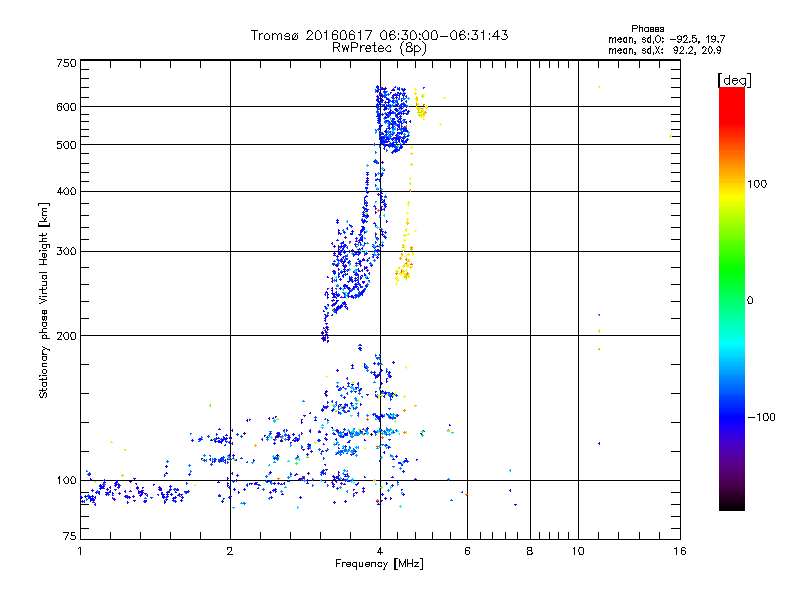This screenshot has height=600, width=800.
Task: Click the '6' x-axis tick label
Action: (467, 551)
